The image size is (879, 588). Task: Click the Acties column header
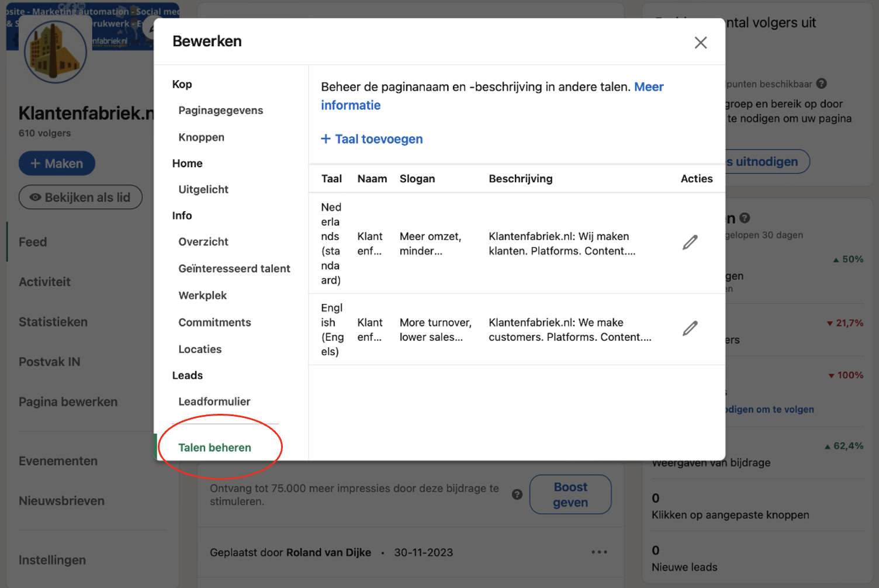pos(697,179)
